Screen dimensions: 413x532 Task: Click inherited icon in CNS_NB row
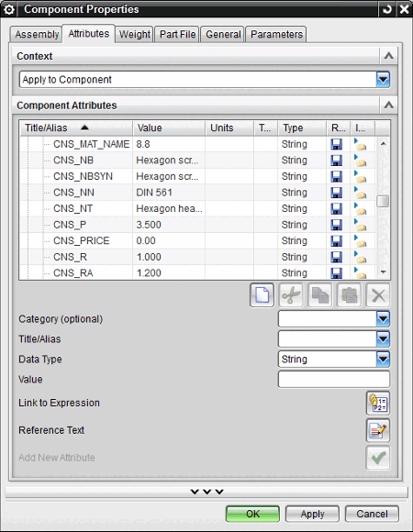point(361,161)
